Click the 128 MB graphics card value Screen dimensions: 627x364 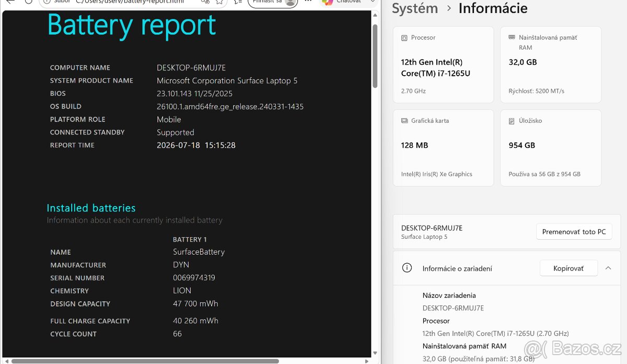coord(414,145)
